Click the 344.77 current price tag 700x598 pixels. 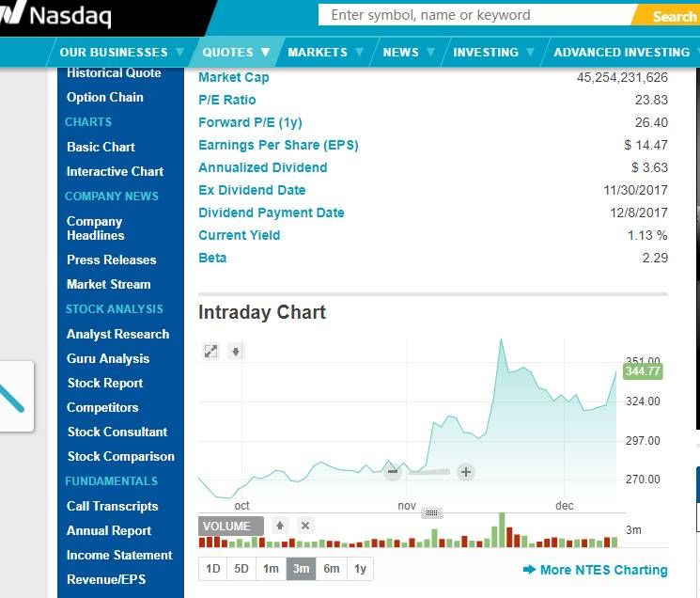[x=643, y=371]
